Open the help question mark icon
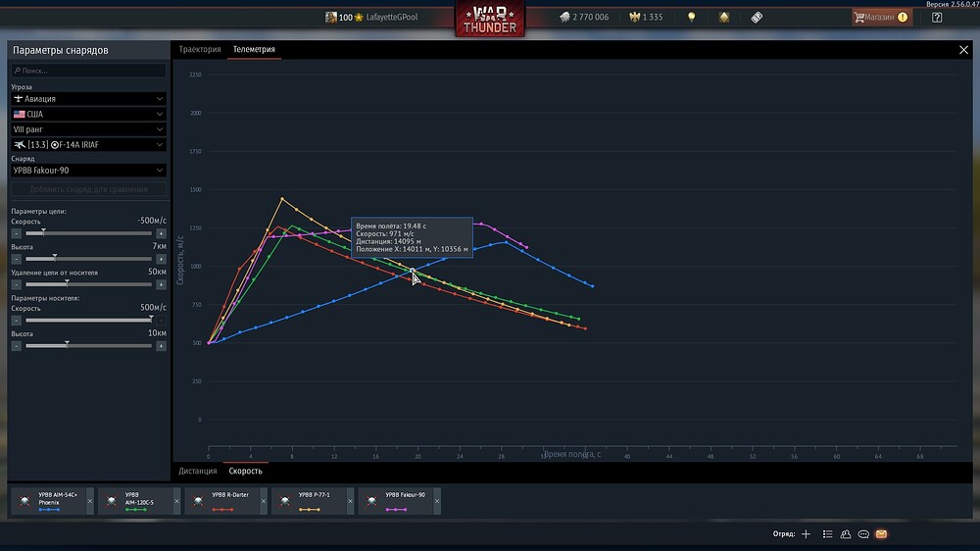Image resolution: width=980 pixels, height=551 pixels. point(936,17)
